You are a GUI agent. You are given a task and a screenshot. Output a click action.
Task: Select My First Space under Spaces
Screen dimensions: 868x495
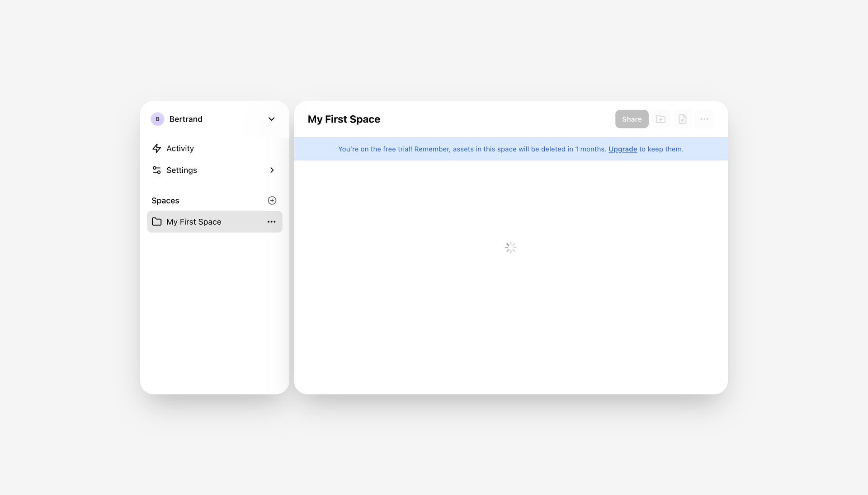pos(193,222)
